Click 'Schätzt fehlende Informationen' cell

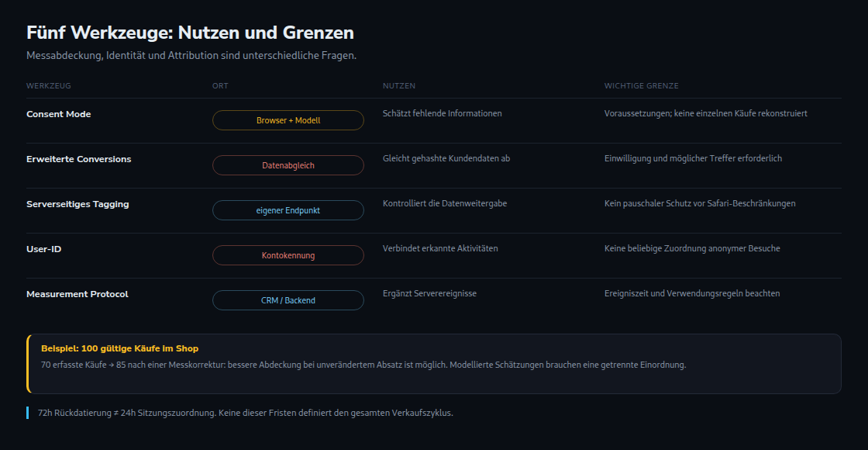tap(443, 113)
